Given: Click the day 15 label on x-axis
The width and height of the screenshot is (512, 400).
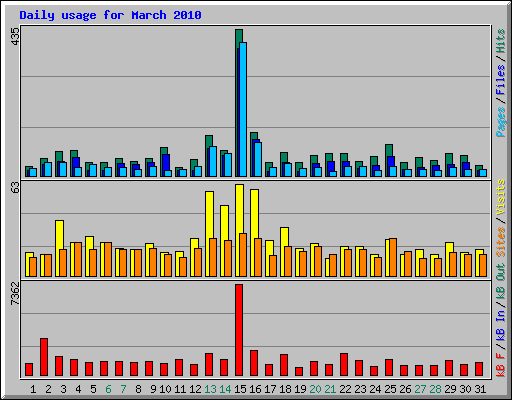Looking at the screenshot, I should (240, 389).
